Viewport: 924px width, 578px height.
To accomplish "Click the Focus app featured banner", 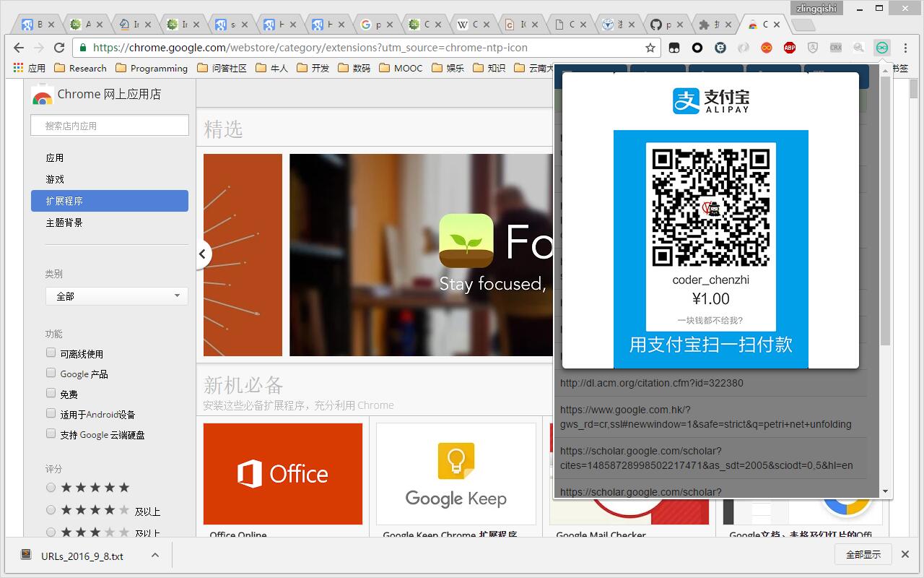I will pos(421,255).
